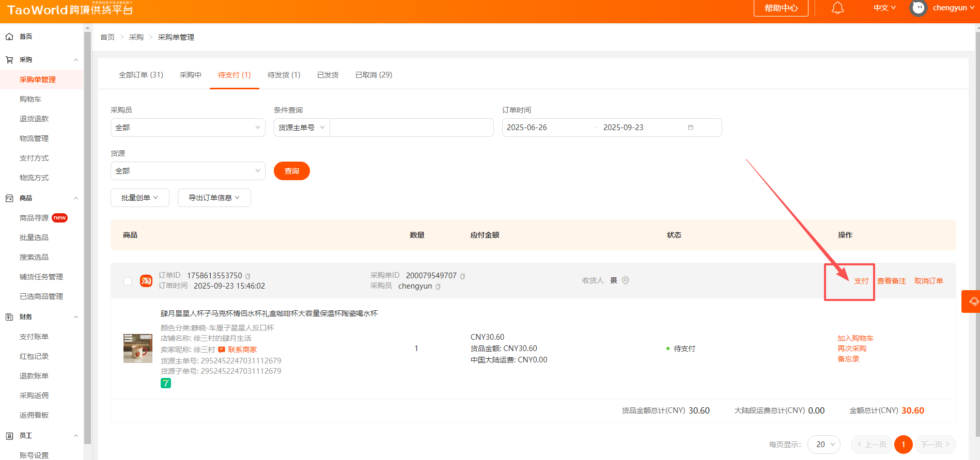The image size is (980, 460).
Task: Click the chengyun user avatar
Action: click(x=918, y=8)
